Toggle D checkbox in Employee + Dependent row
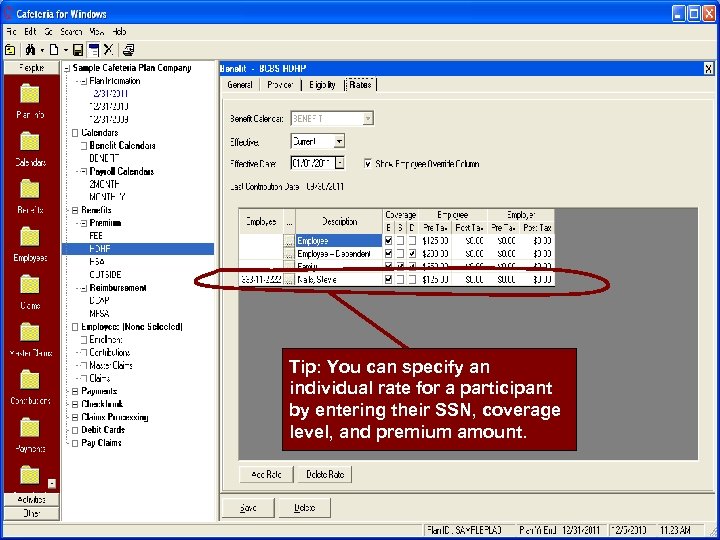The image size is (720, 540). point(412,253)
